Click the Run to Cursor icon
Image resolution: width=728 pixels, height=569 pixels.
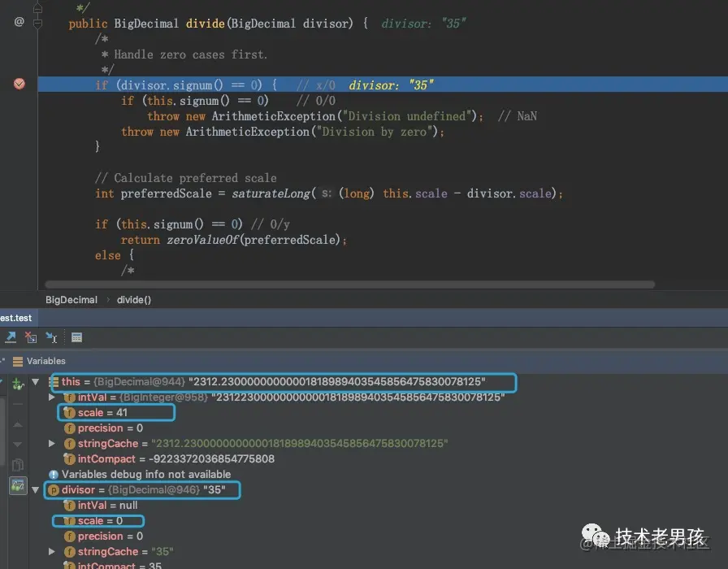click(x=51, y=337)
